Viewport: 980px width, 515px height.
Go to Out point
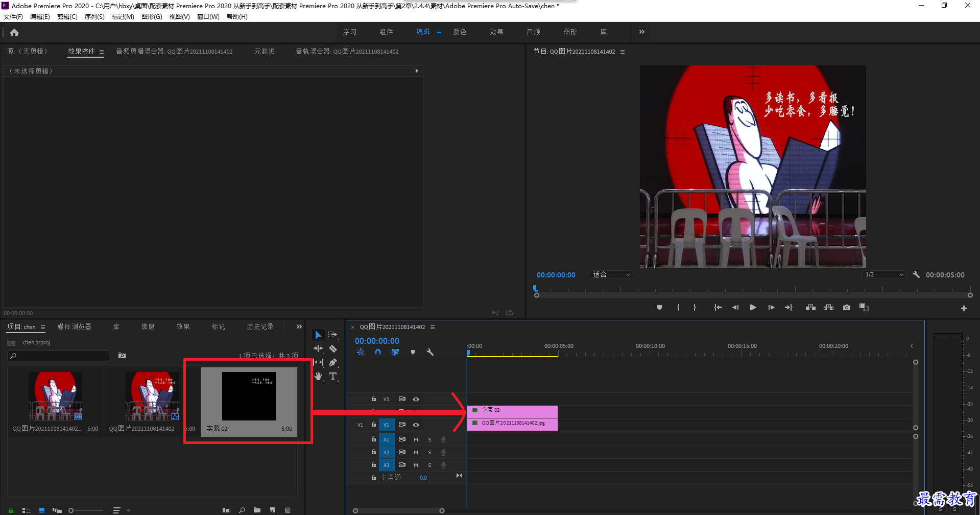pos(788,308)
